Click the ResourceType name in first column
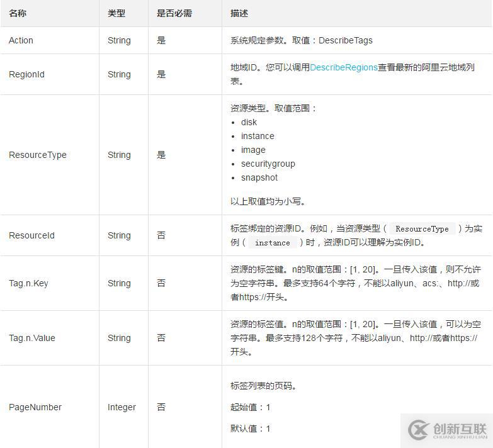 click(37, 155)
